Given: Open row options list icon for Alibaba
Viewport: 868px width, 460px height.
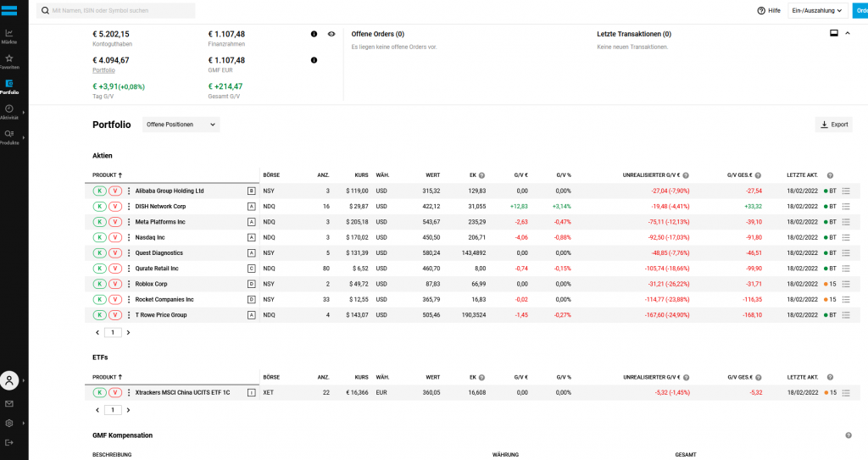Looking at the screenshot, I should point(846,191).
